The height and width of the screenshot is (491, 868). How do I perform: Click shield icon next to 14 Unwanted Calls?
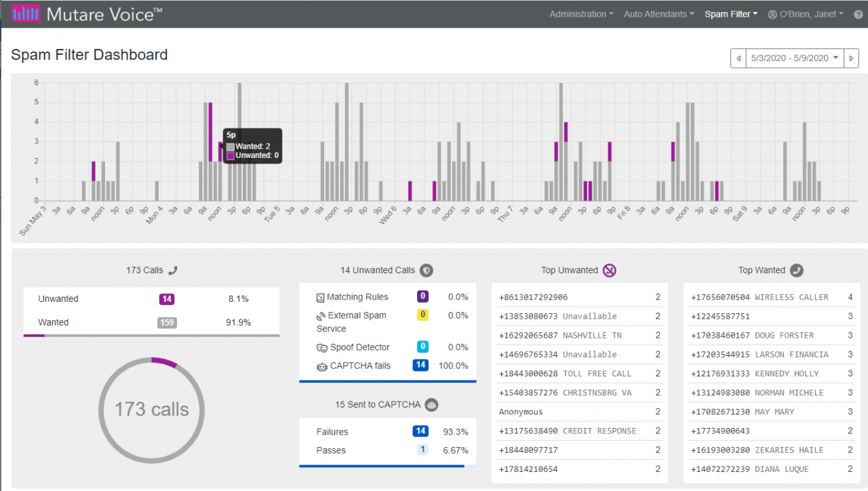pos(426,270)
